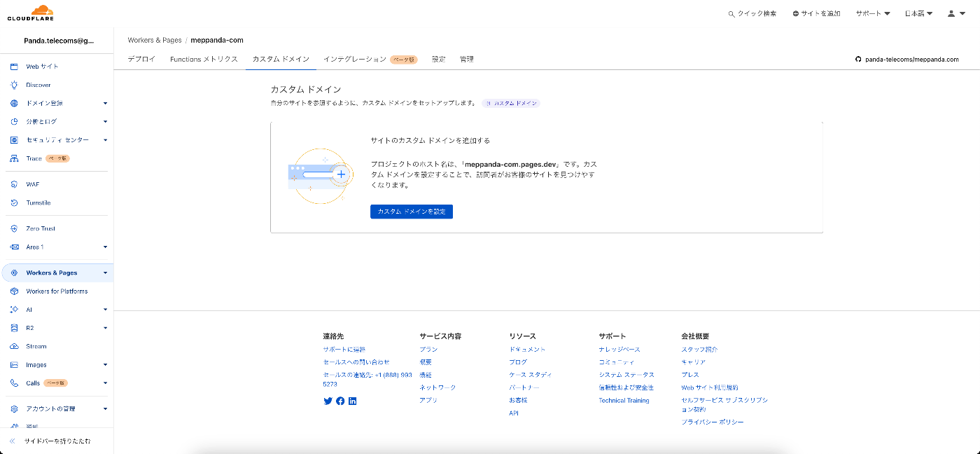
Task: Click the Images picture icon
Action: coord(14,364)
